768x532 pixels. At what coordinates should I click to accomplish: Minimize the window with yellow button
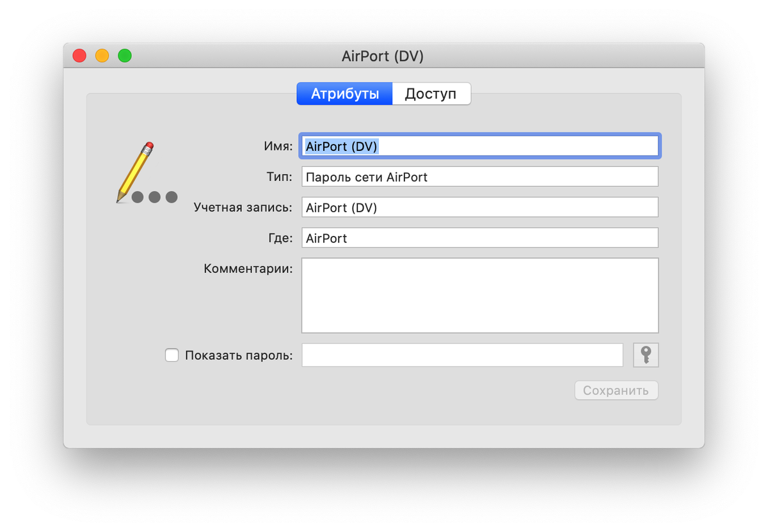tap(102, 56)
